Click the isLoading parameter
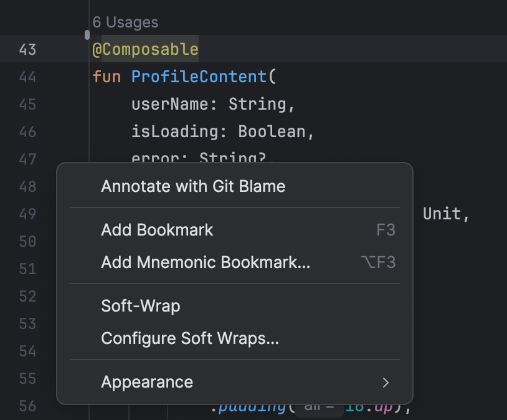This screenshot has height=420, width=507. pos(174,132)
